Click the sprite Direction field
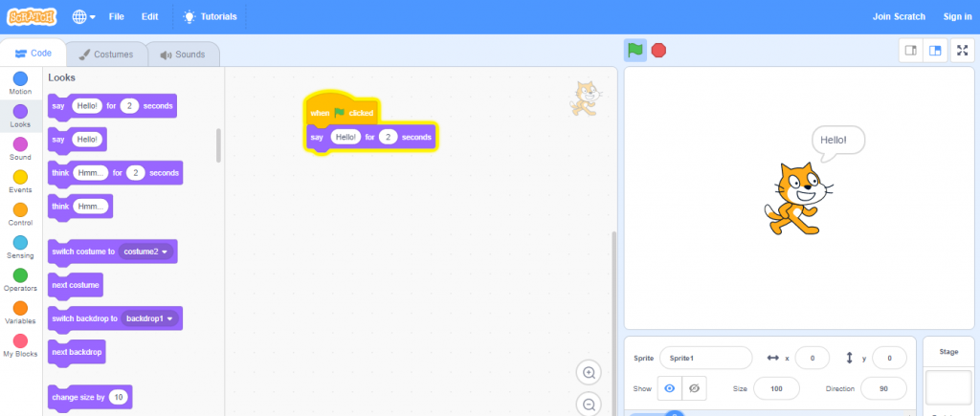 coord(883,388)
